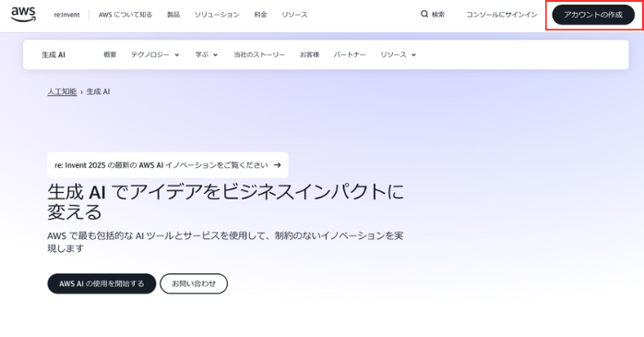Click the お問い合わせ button

(x=194, y=283)
